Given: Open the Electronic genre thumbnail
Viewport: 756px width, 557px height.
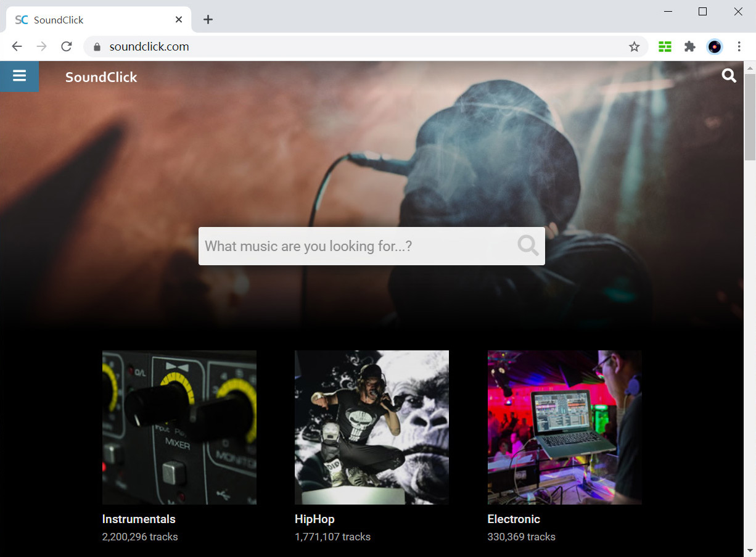Looking at the screenshot, I should point(564,427).
